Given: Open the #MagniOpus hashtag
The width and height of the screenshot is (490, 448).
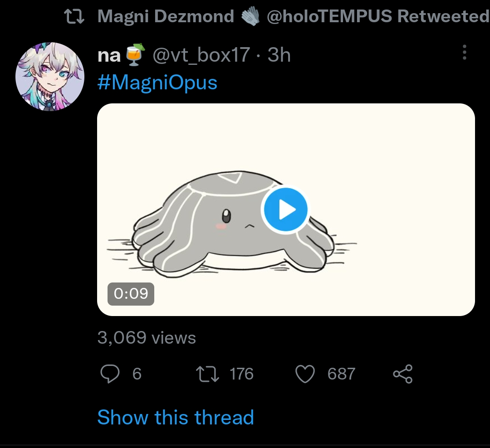Looking at the screenshot, I should pyautogui.click(x=157, y=83).
